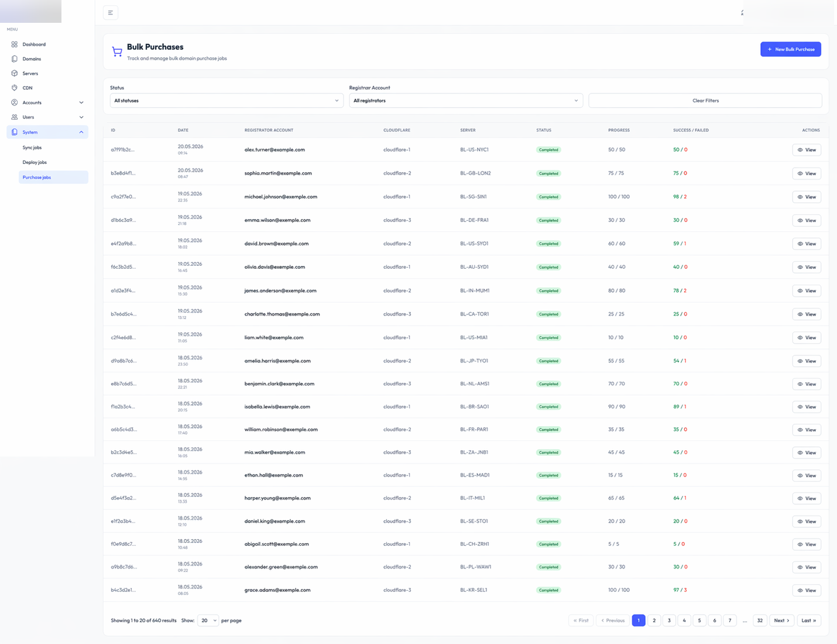Viewport: 837px width, 644px height.
Task: Go to Servers menu item
Action: [x=30, y=74]
